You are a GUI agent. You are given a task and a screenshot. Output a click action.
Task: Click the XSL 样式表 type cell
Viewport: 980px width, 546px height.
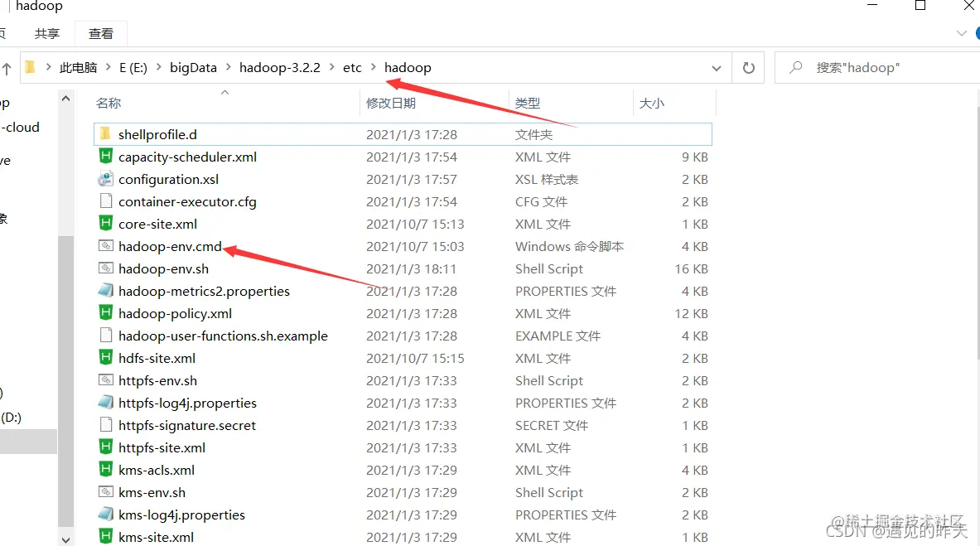pyautogui.click(x=546, y=180)
